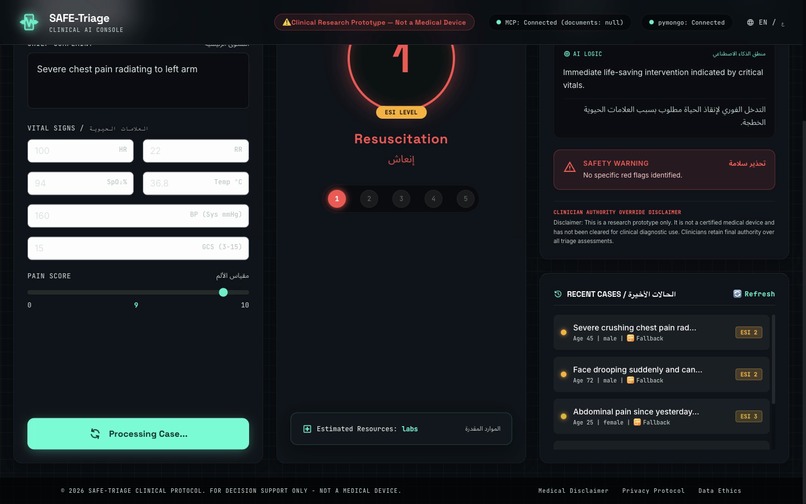
Task: Click the SpO2% input field
Action: click(x=80, y=183)
